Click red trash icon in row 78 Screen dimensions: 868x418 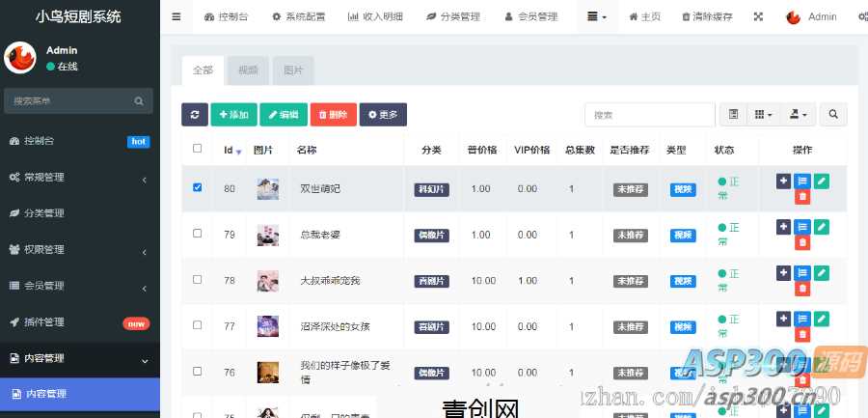pos(802,289)
